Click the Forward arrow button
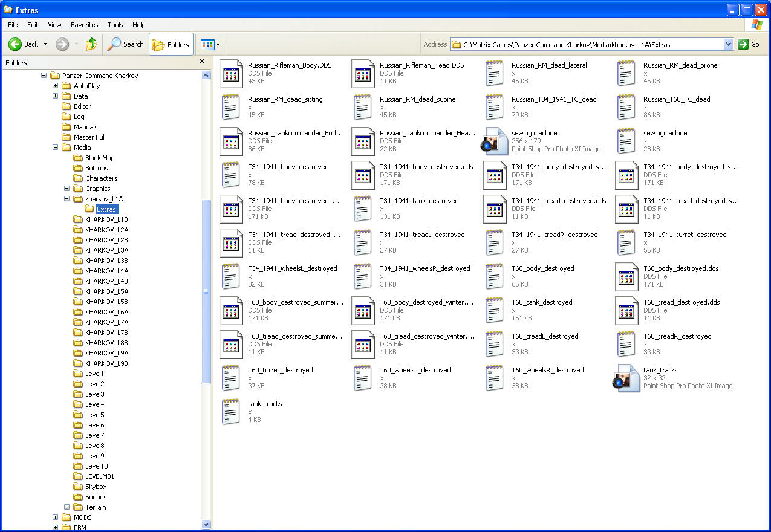771x532 pixels. 62,44
